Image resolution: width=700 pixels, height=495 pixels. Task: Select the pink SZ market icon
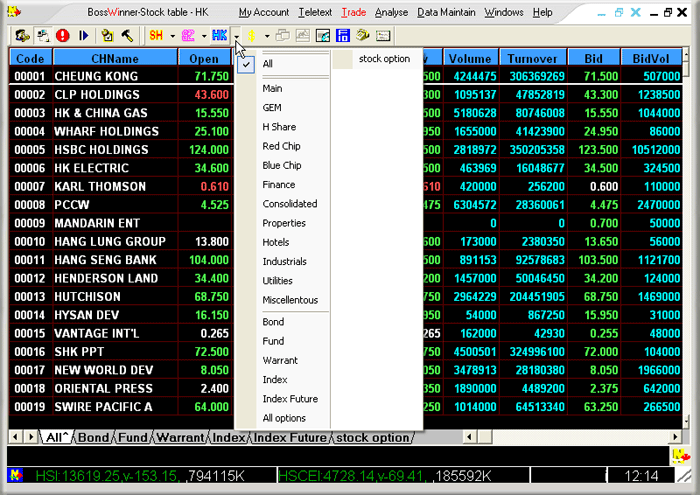click(188, 35)
